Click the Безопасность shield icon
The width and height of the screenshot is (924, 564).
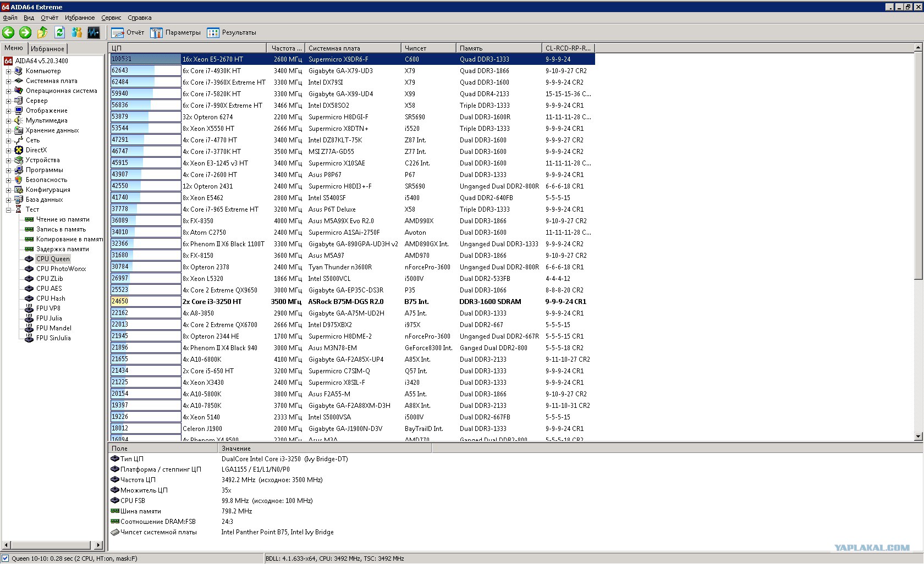19,180
